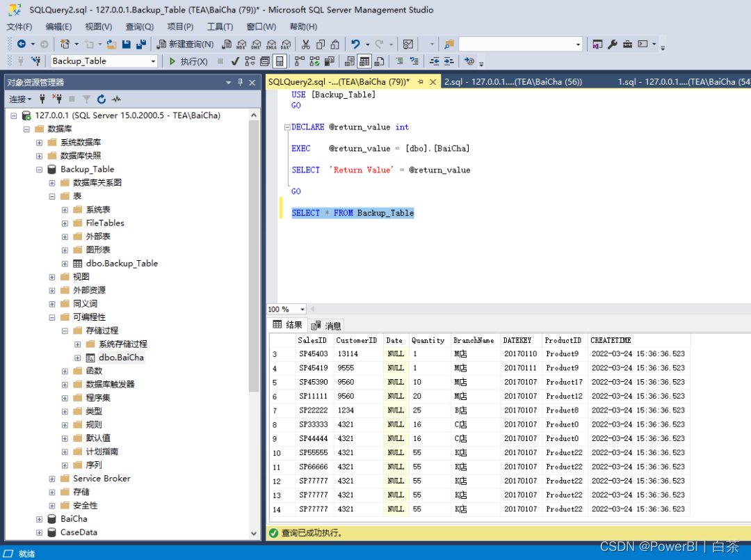The image size is (751, 560).
Task: Click the Activity Monitor icon in Object Explorer
Action: [116, 99]
